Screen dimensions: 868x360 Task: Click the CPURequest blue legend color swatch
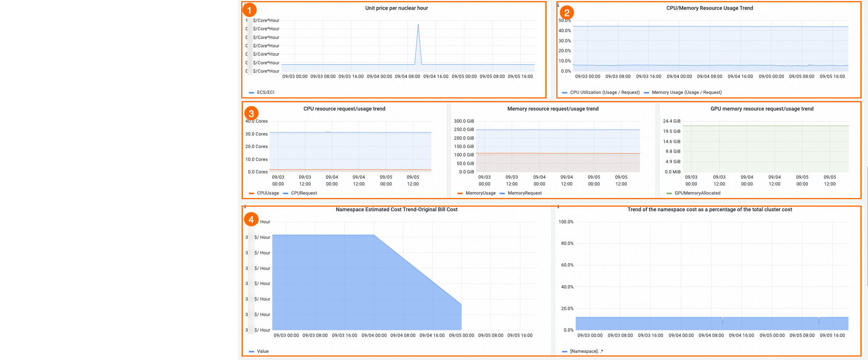(286, 193)
